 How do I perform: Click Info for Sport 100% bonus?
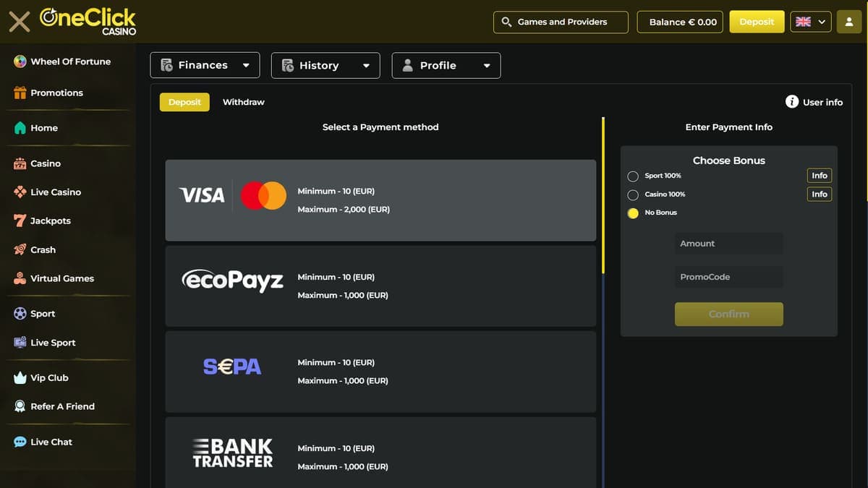(820, 176)
